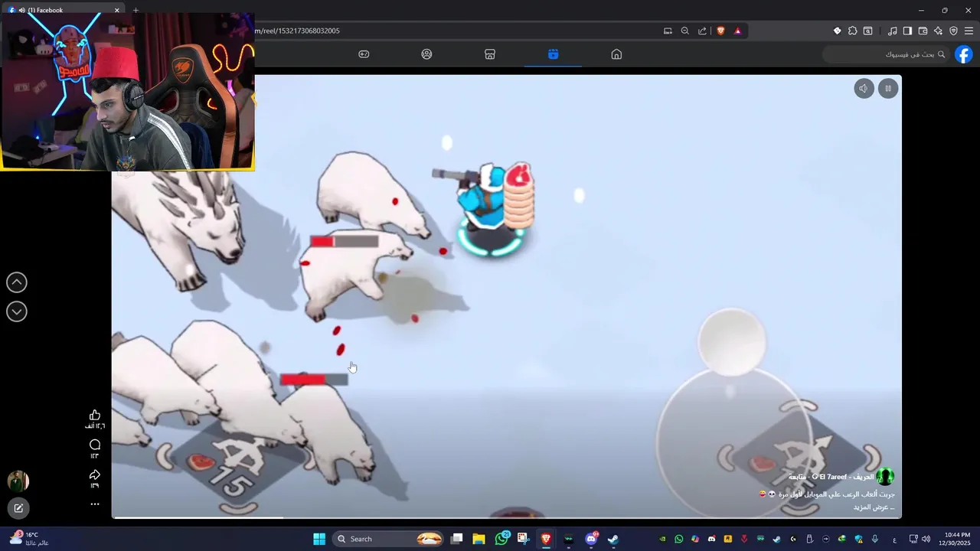Screen dimensions: 980x551
Task: Open Snipping Tool from the taskbar
Action: coord(524,539)
